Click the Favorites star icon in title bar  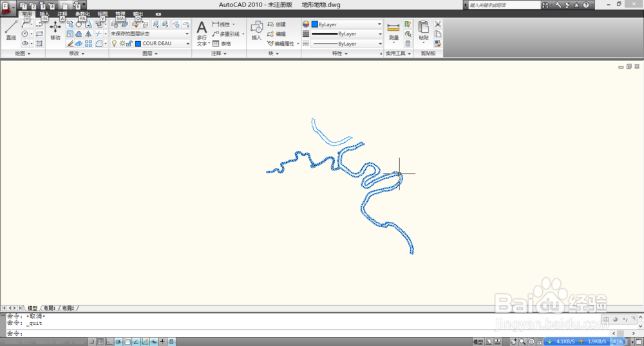pos(576,5)
